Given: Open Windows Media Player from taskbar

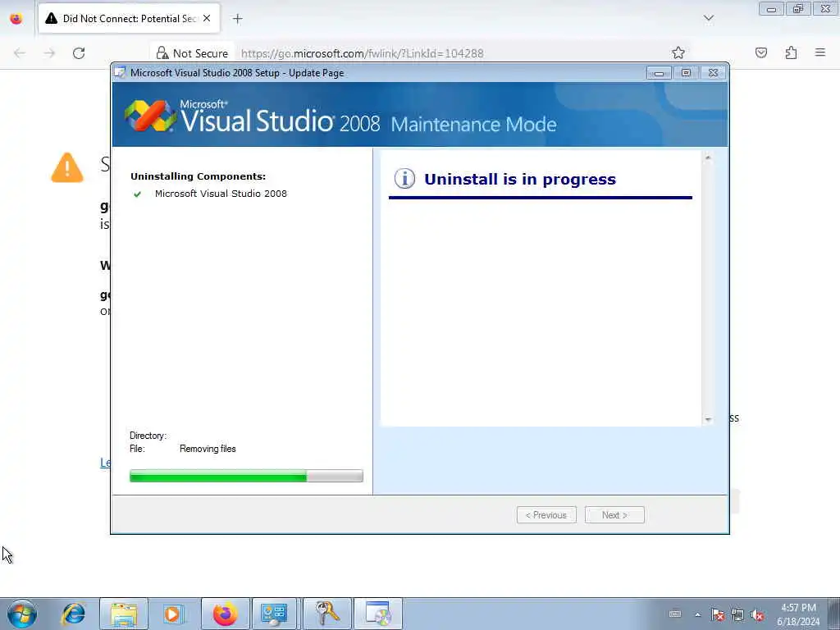Looking at the screenshot, I should [x=174, y=614].
